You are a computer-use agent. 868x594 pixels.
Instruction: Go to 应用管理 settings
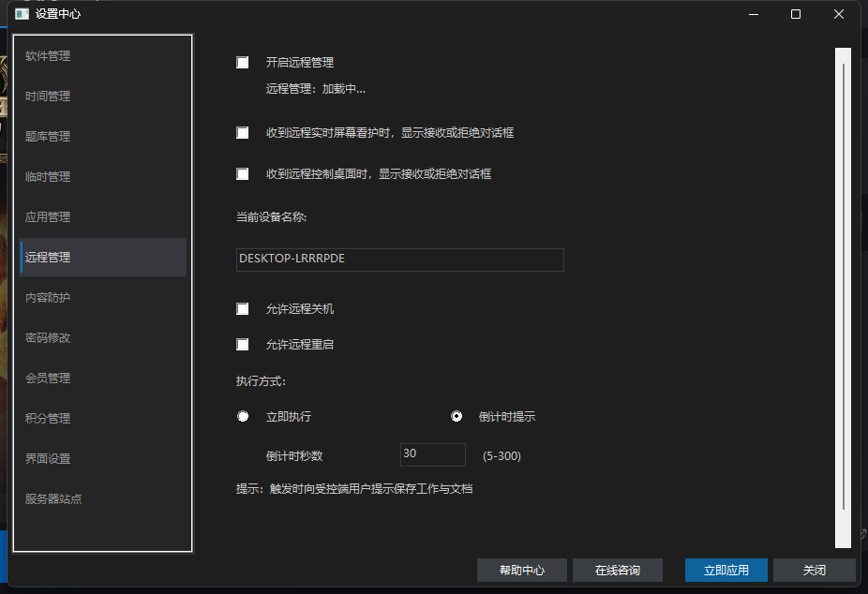(103, 216)
